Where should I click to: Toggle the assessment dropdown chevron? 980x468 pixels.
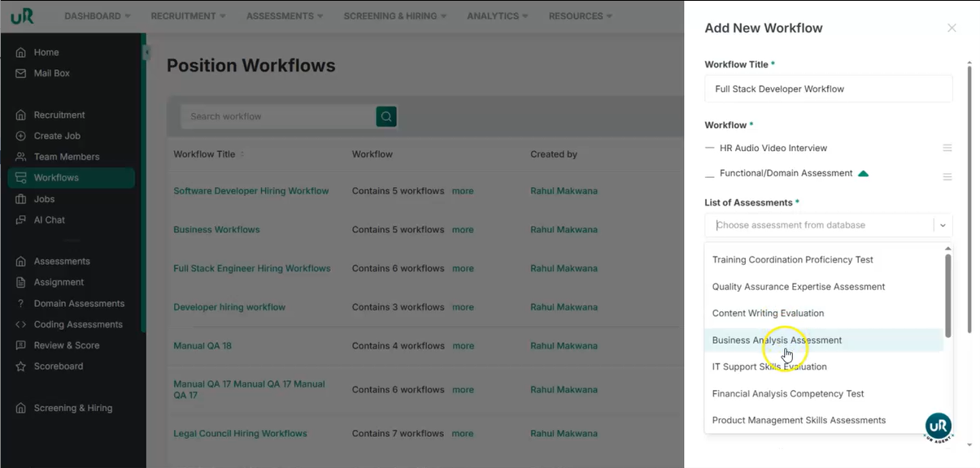point(943,225)
